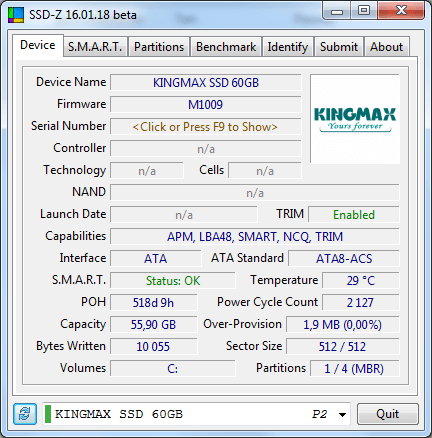Viewport: 432px width, 438px height.
Task: Click the Over-Provision 1,9 MB value
Action: 343,325
